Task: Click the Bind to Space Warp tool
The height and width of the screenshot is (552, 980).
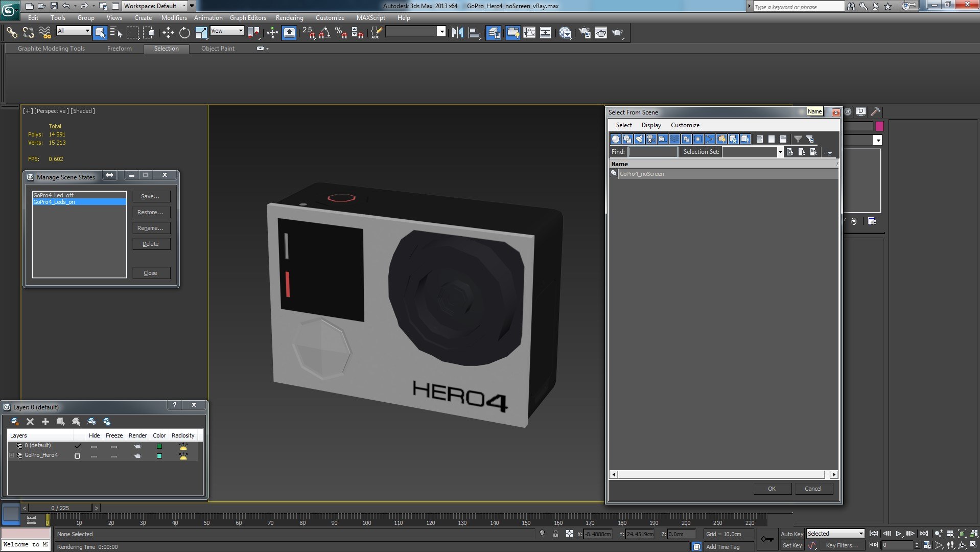Action: [45, 33]
